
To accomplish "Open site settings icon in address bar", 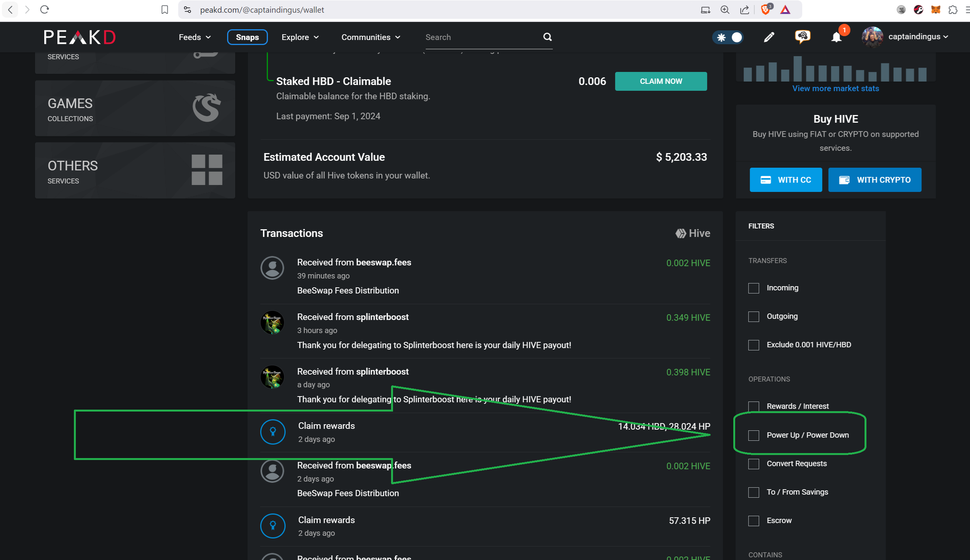I will click(x=187, y=10).
